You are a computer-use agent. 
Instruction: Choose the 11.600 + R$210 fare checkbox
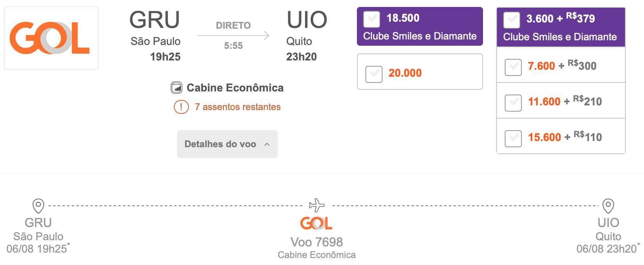tap(513, 103)
